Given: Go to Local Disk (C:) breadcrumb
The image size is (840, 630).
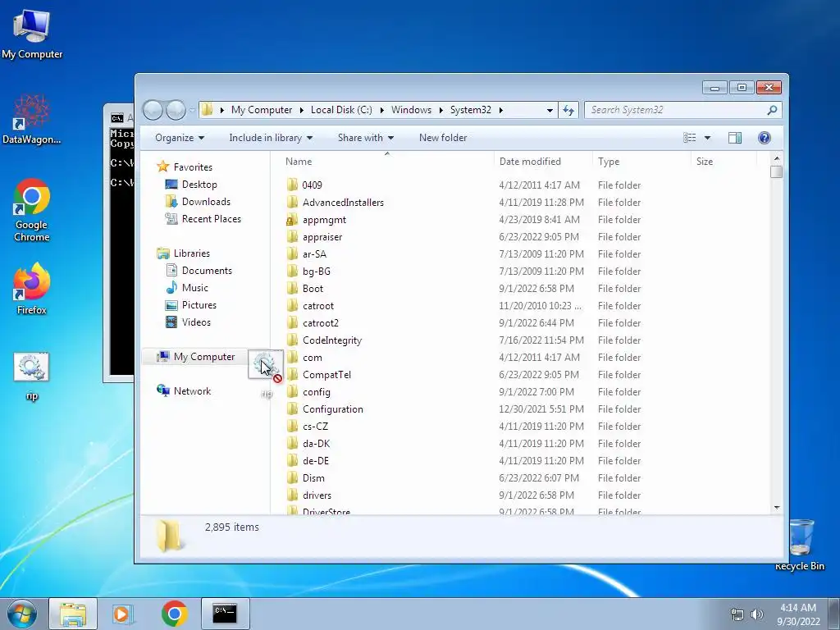Looking at the screenshot, I should point(341,110).
